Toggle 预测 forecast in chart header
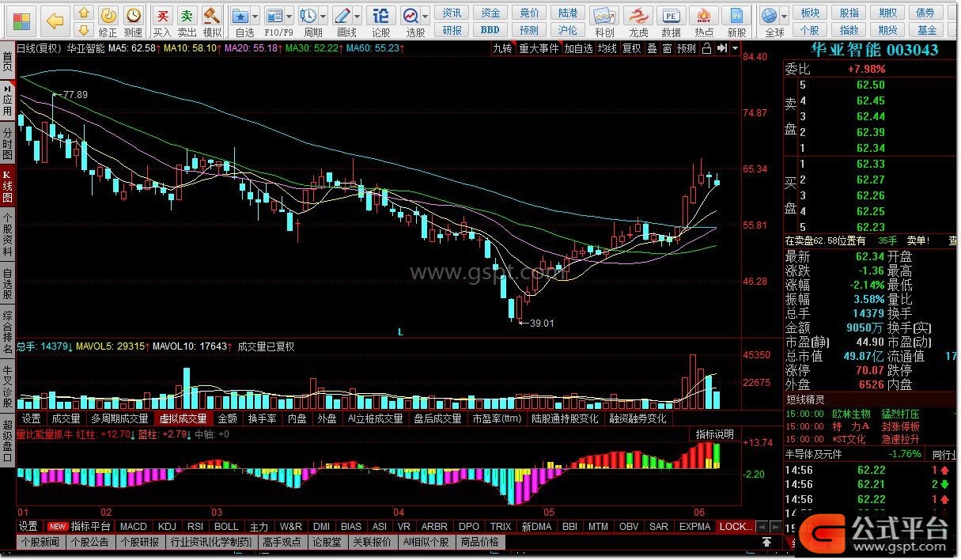Image resolution: width=961 pixels, height=560 pixels. tap(687, 48)
